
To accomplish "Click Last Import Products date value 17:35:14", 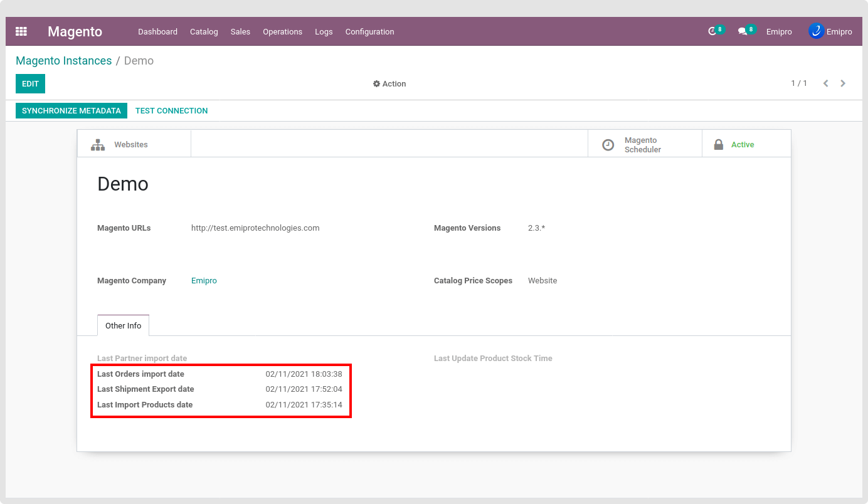I will [304, 405].
